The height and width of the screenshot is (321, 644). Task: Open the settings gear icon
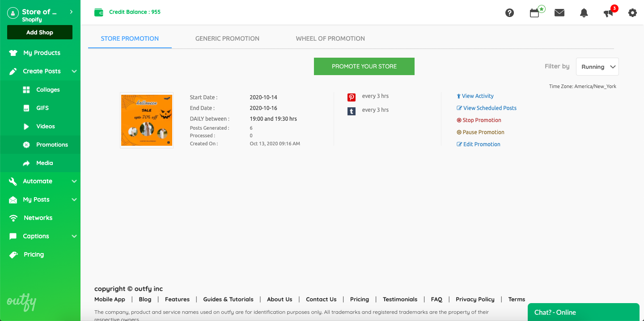[632, 13]
